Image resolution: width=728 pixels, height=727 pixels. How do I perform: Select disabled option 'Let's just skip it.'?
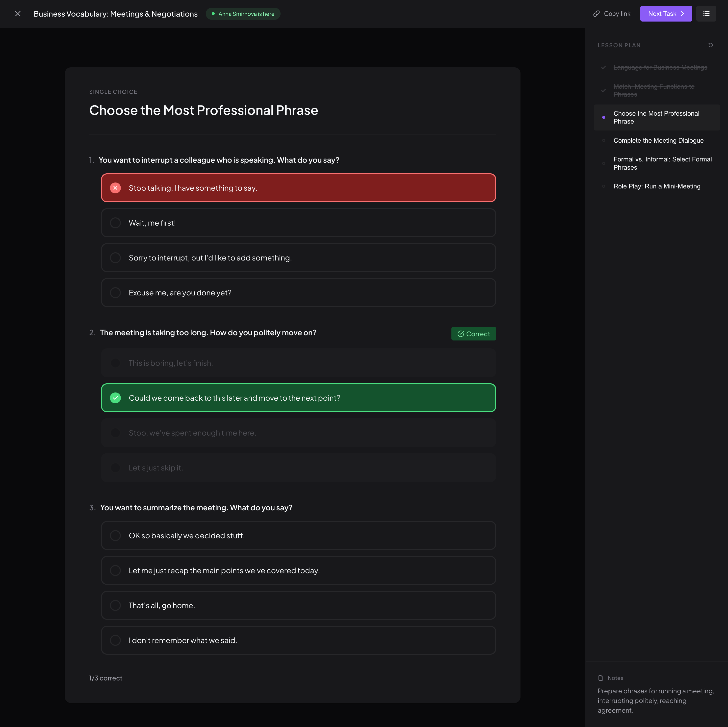[x=298, y=468]
